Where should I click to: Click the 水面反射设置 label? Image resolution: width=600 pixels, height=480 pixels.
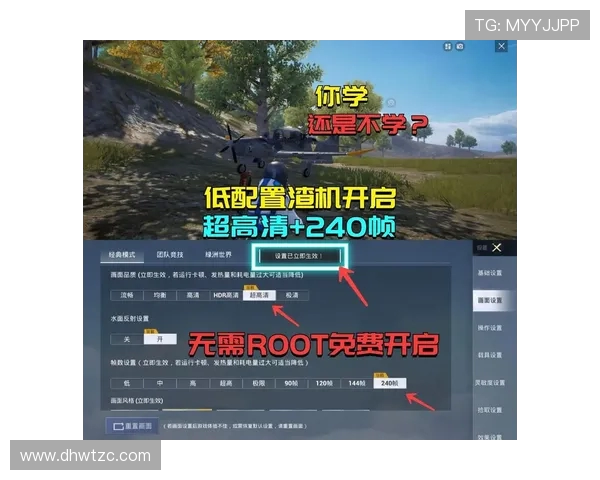(130, 318)
